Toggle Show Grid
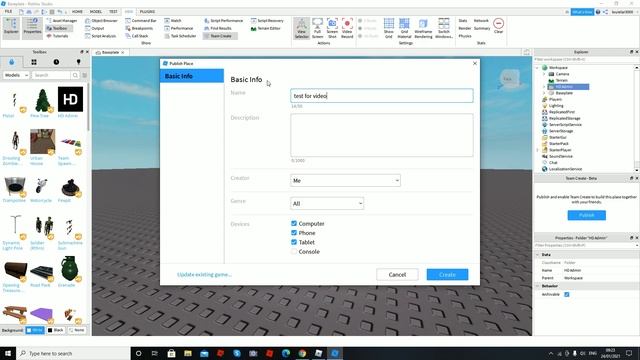Screen dimensions: 640x360 tap(389, 28)
